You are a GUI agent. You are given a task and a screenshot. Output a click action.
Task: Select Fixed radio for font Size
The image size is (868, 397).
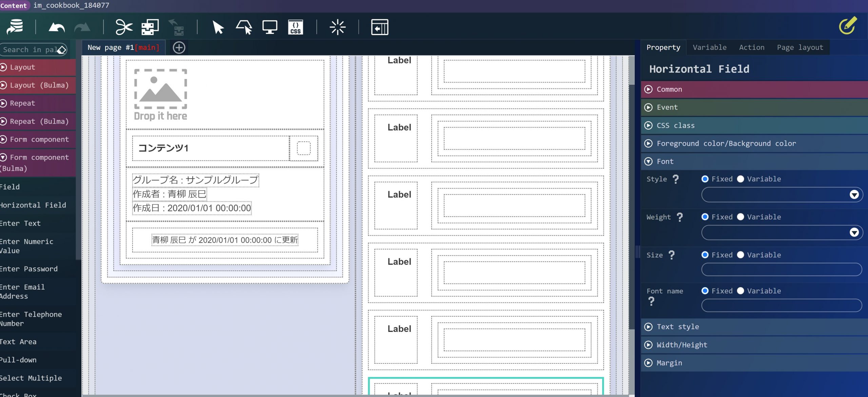point(705,255)
